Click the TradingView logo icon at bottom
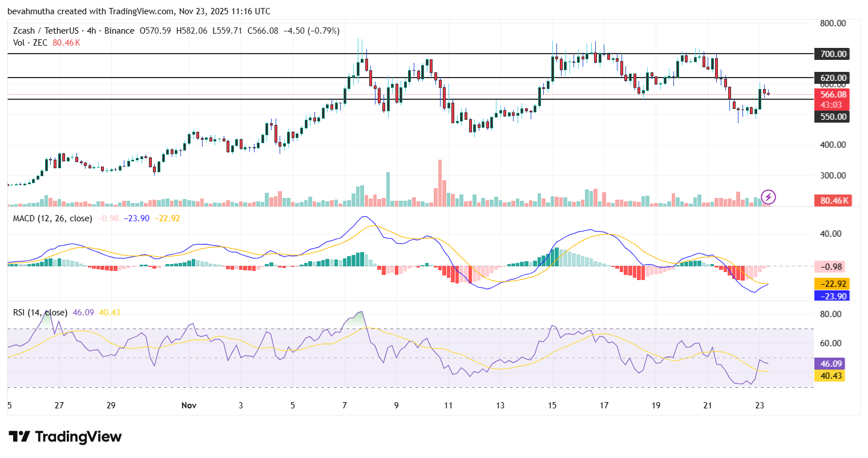 [x=19, y=437]
